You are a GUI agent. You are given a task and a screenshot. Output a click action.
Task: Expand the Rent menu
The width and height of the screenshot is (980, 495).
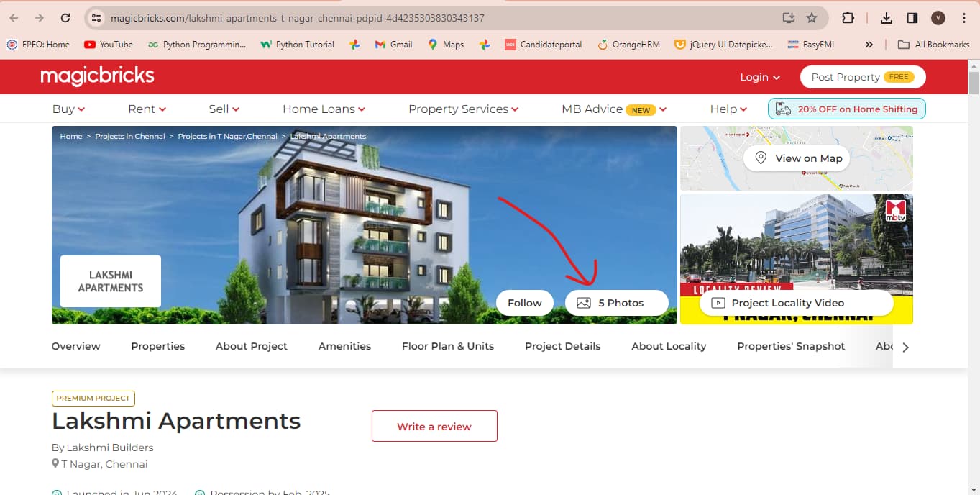(147, 109)
